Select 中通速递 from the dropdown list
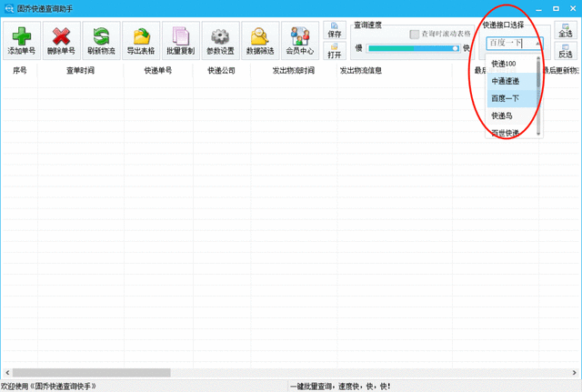The height and width of the screenshot is (392, 582). (x=512, y=81)
